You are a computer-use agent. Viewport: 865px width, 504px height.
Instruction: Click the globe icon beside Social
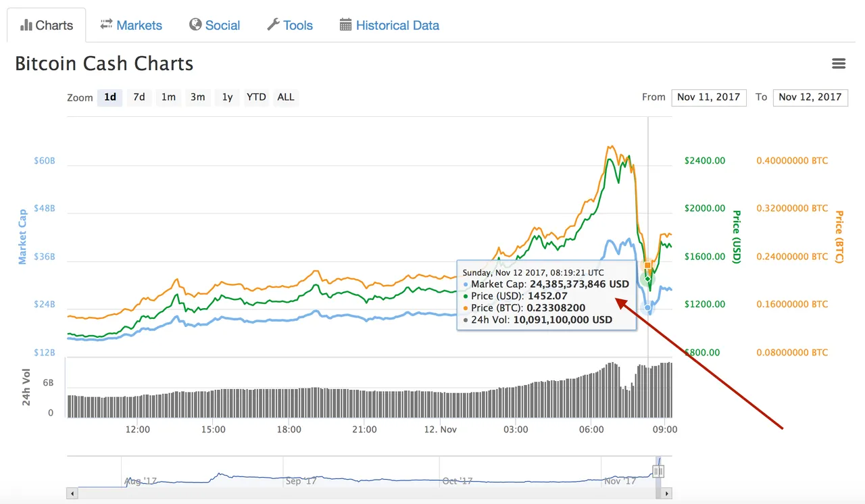pyautogui.click(x=195, y=25)
